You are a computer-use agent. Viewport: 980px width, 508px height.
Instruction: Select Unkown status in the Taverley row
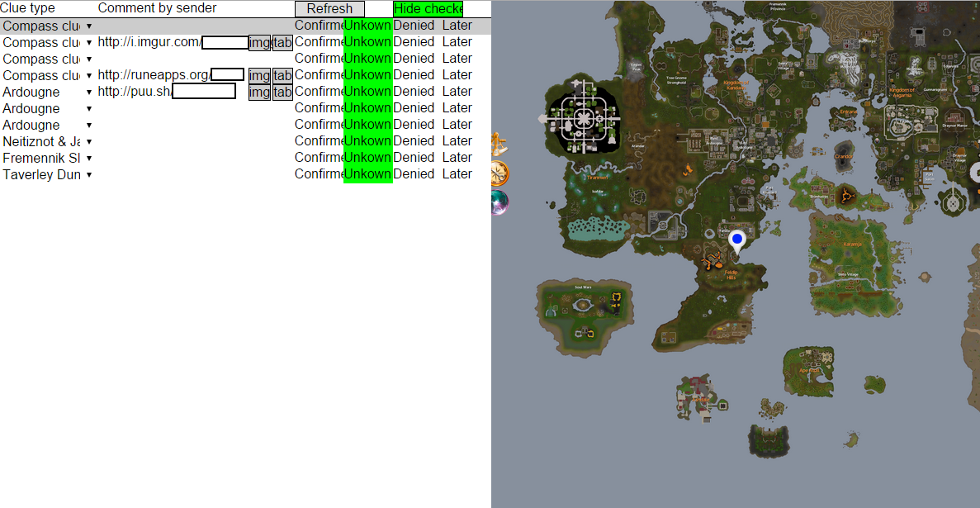pyautogui.click(x=368, y=174)
